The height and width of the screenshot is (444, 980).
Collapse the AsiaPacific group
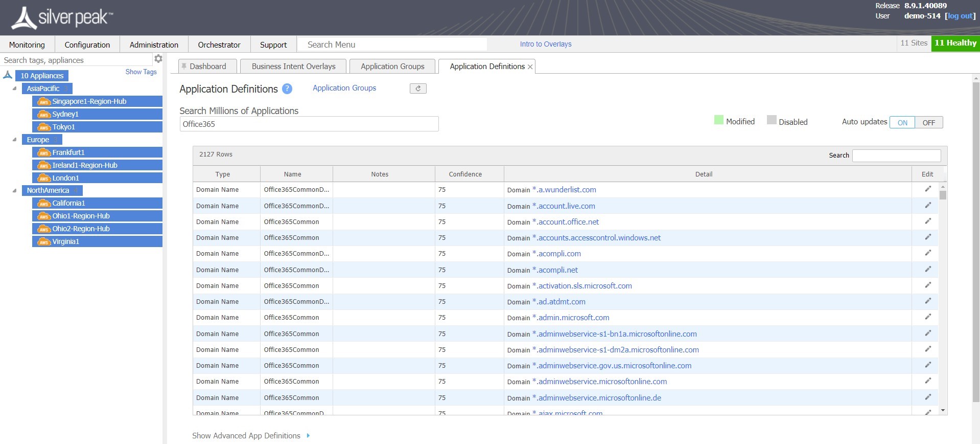pos(14,88)
